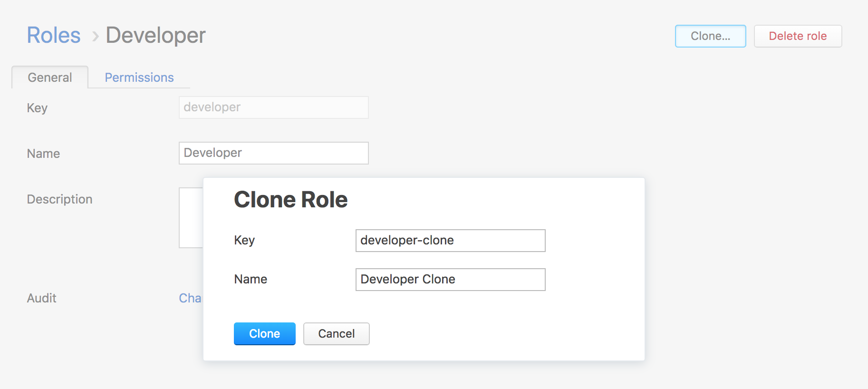Focus the Key field with 'developer-clone'
868x389 pixels.
point(451,241)
